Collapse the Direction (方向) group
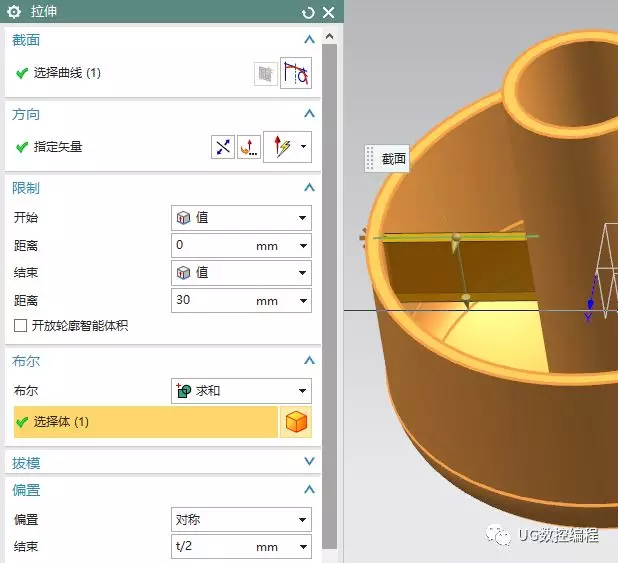The width and height of the screenshot is (618, 563). tap(309, 114)
